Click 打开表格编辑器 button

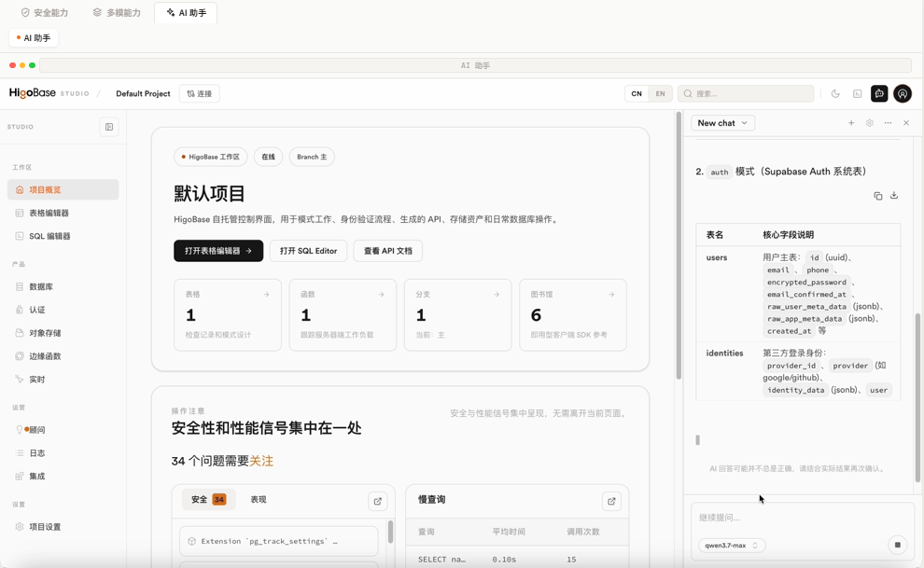[x=218, y=251]
